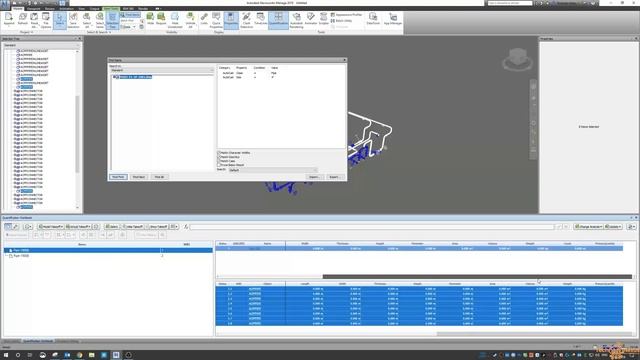Toggle the Selection Tree panel button
Screen dimensions: 640x360
coord(112,19)
